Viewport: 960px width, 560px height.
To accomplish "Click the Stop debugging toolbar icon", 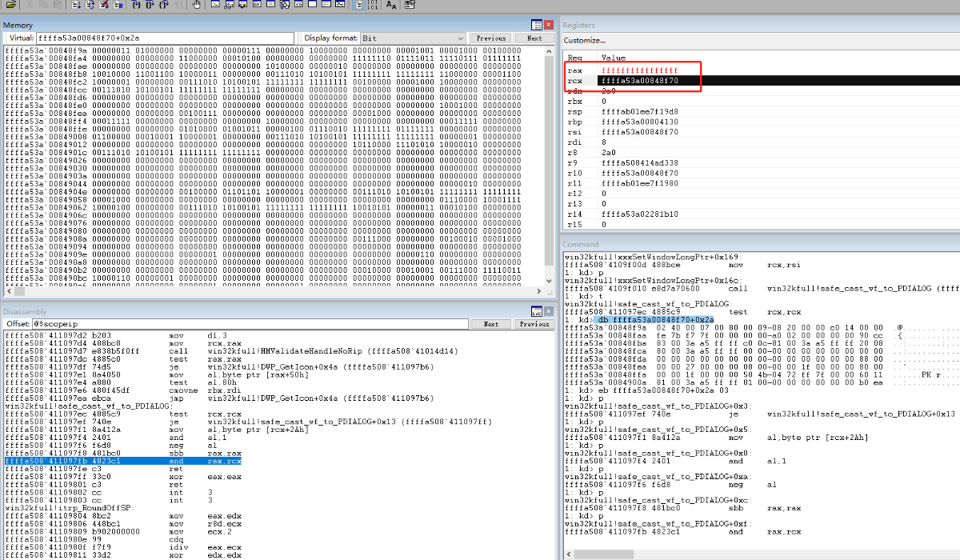I will [104, 5].
